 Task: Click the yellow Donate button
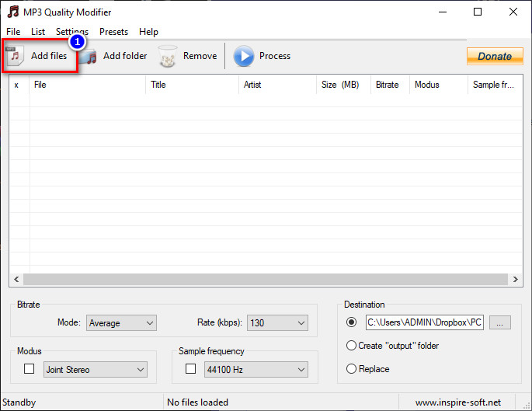494,56
